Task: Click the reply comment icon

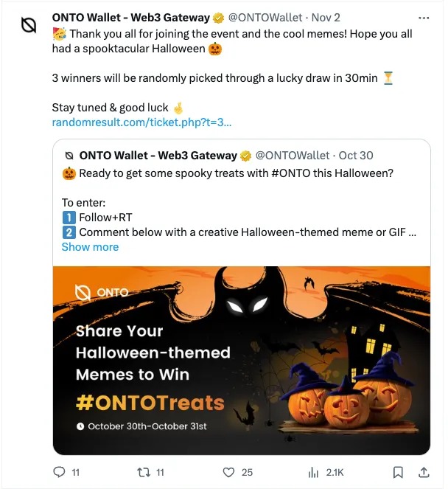Action: click(60, 471)
